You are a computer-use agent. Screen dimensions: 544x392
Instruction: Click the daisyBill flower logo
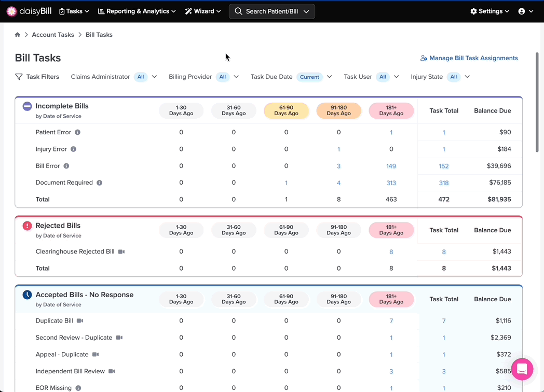[11, 11]
